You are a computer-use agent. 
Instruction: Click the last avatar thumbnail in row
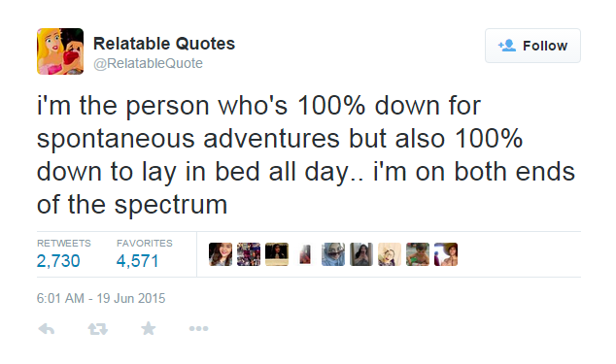pyautogui.click(x=446, y=254)
